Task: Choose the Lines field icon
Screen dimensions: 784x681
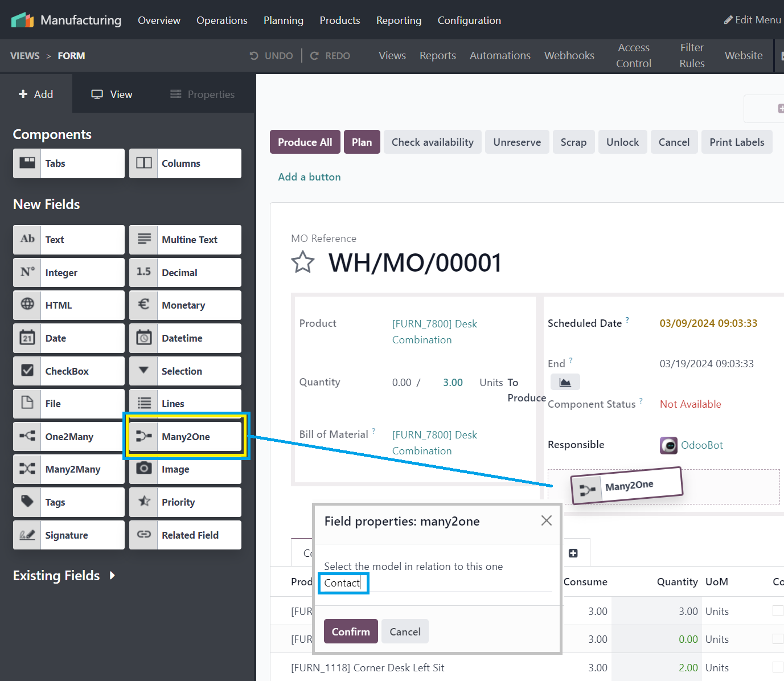Action: (144, 403)
